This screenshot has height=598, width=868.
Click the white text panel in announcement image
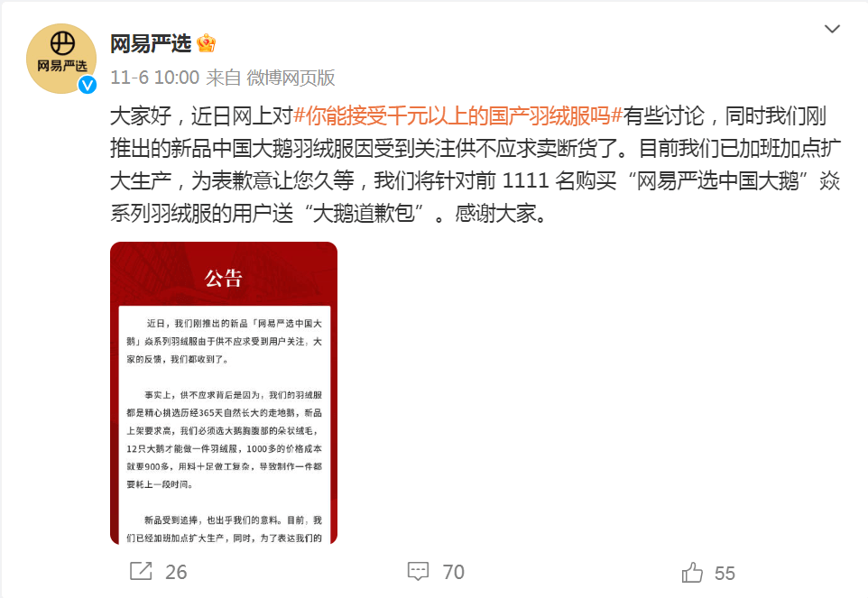click(224, 425)
